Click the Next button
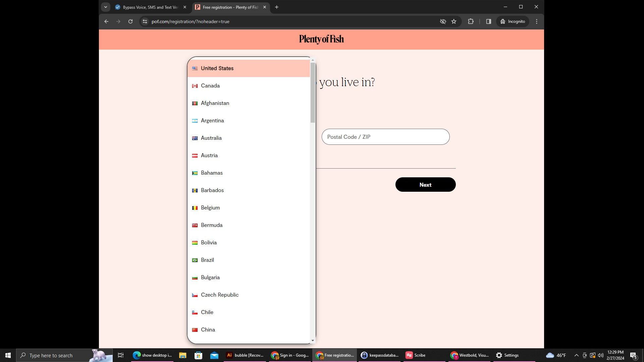Screen dimensions: 644x362 [425, 185]
